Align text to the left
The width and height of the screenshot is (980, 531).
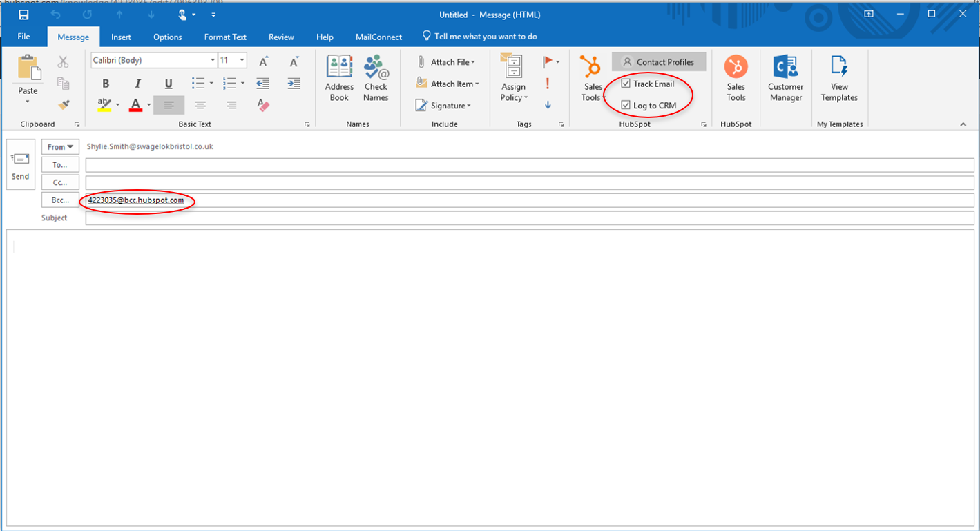pyautogui.click(x=169, y=105)
